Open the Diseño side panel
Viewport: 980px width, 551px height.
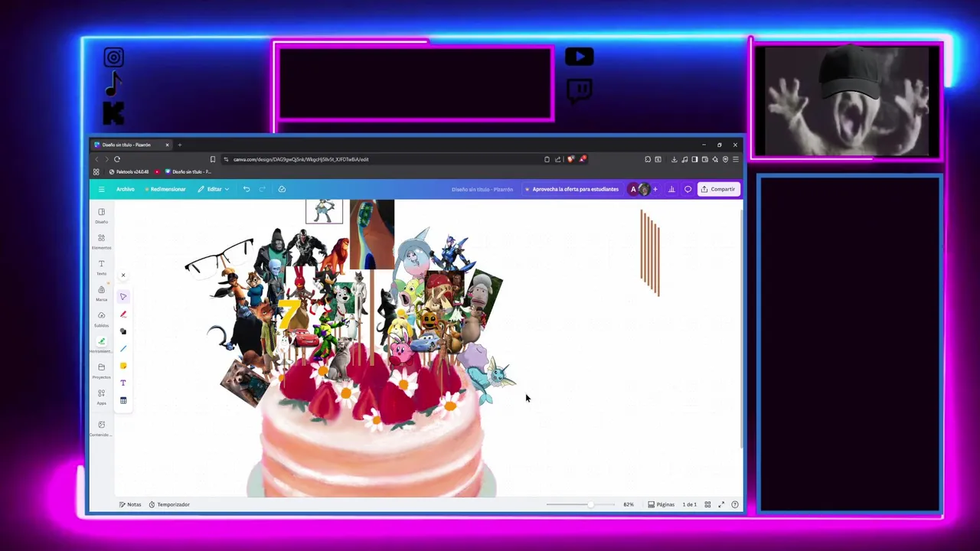101,215
